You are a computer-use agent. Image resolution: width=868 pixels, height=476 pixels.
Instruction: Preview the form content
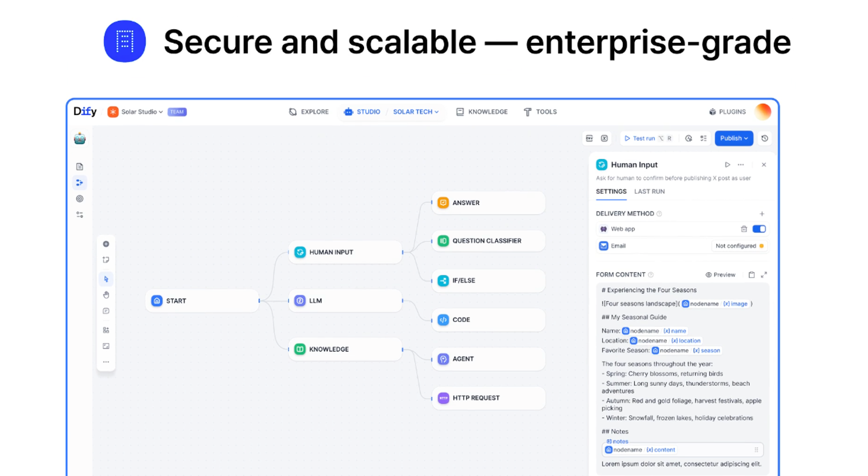[x=720, y=275]
